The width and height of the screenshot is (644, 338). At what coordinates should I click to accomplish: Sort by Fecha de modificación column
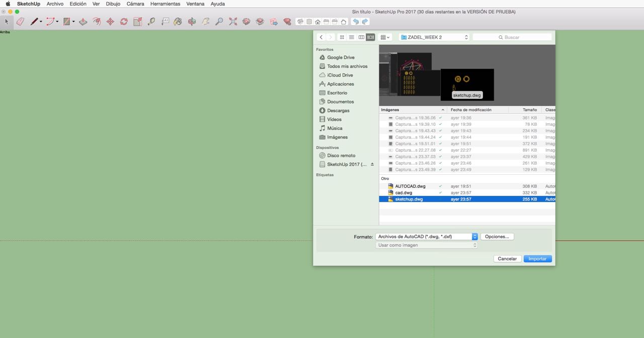(478, 110)
